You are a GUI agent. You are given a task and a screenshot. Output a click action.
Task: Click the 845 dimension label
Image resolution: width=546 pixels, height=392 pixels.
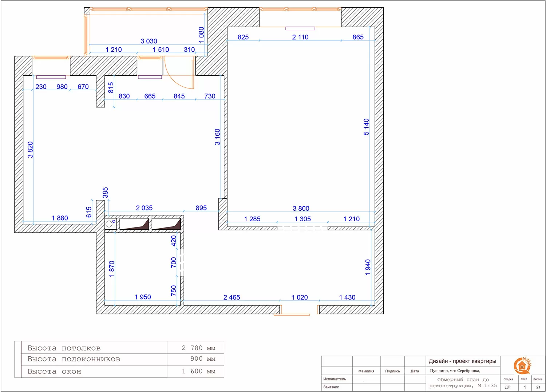point(179,96)
